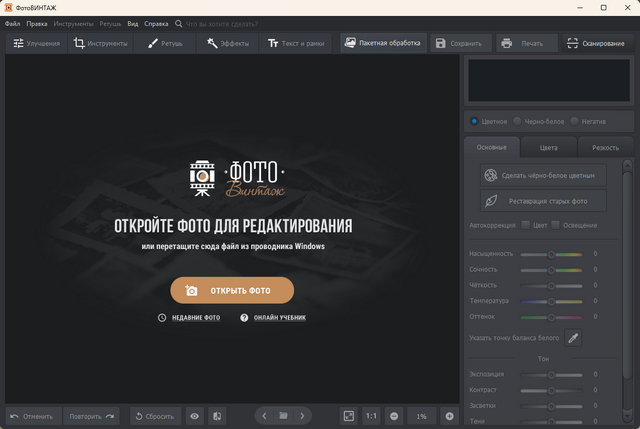Image resolution: width=640 pixels, height=429 pixels.
Task: Click the before/after compare icon
Action: [217, 415]
